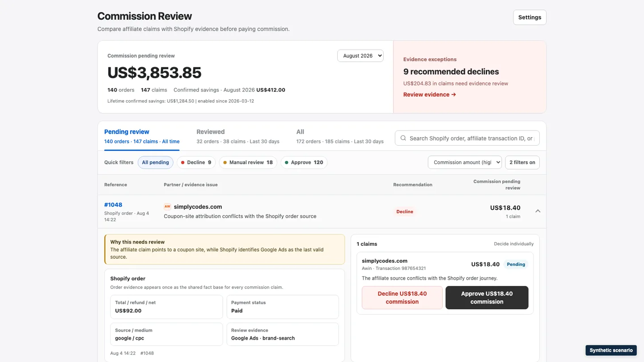Viewport: 644px width, 362px height.
Task: Click the 'Why this needs review' heading
Action: [x=137, y=242]
